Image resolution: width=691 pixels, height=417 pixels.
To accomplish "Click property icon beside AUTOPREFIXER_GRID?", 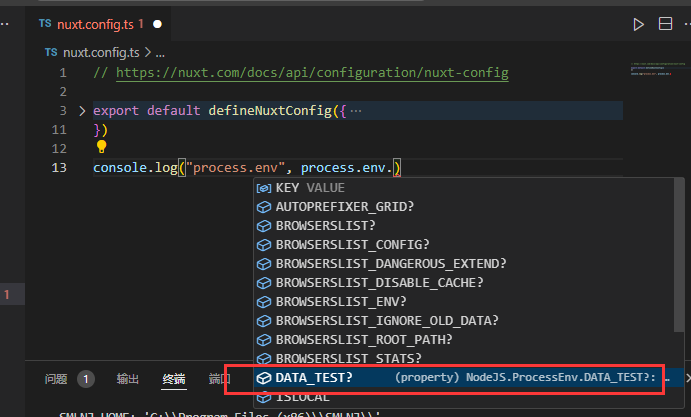I will tap(264, 207).
